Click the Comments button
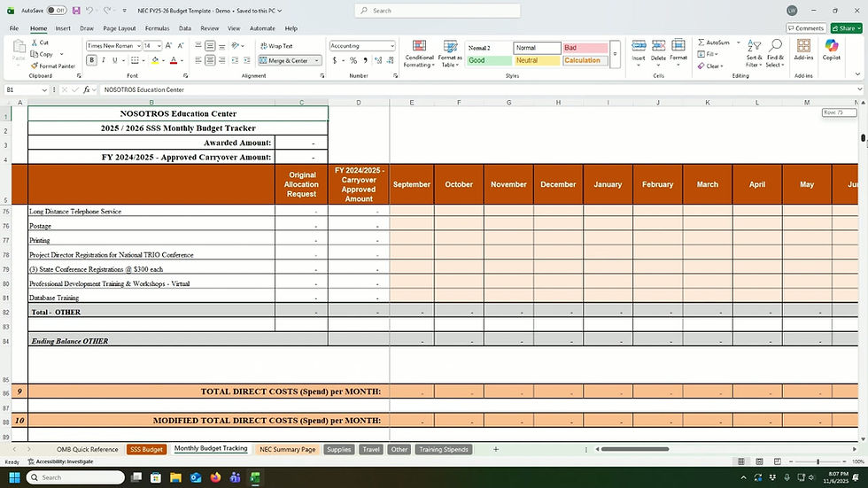 coord(806,28)
